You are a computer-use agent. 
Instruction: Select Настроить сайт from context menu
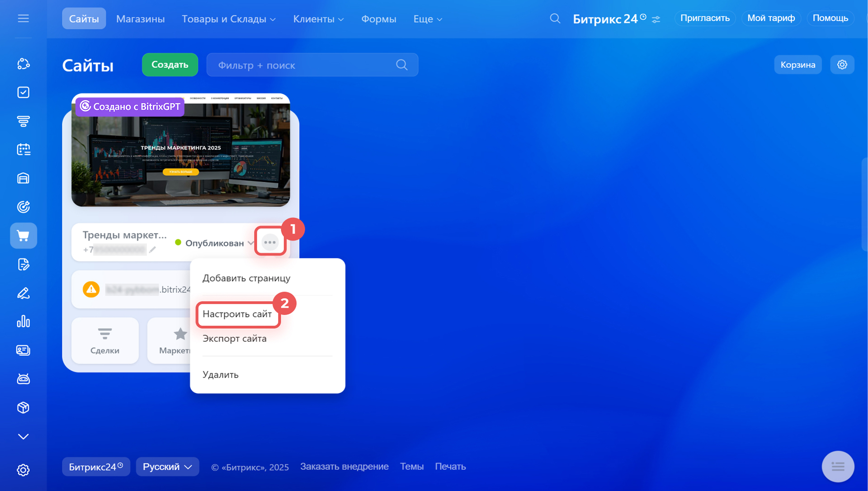point(237,314)
